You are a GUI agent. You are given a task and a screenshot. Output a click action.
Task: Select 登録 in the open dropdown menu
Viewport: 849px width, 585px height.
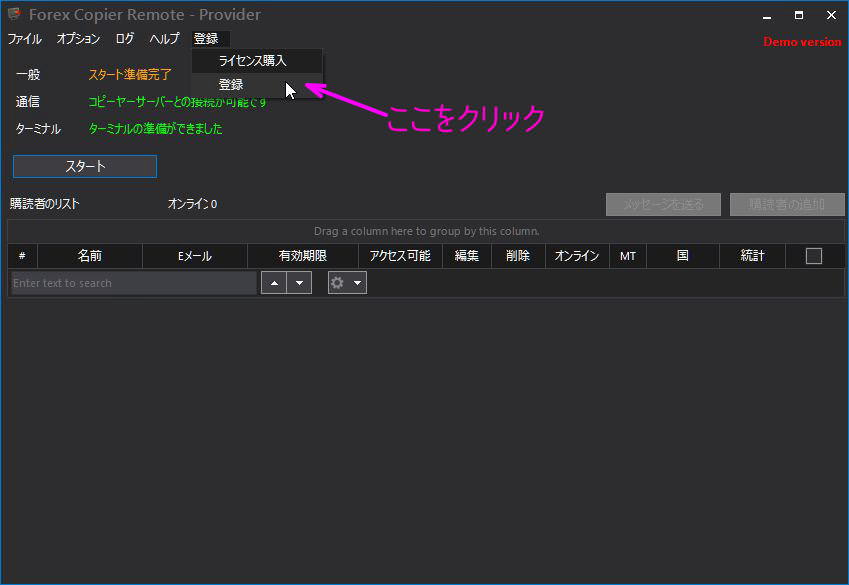(x=231, y=84)
